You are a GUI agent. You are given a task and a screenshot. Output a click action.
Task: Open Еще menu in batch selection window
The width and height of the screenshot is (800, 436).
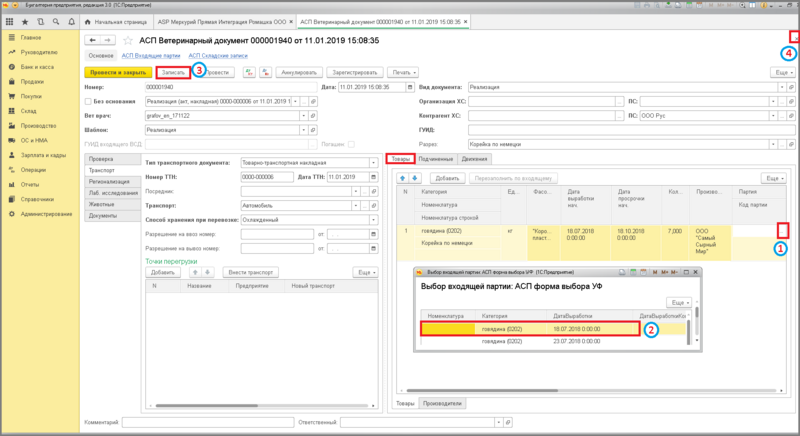click(680, 302)
